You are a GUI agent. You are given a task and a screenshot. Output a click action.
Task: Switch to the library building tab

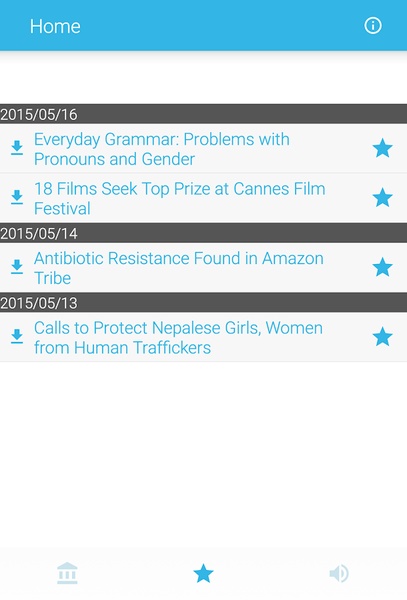tap(67, 573)
